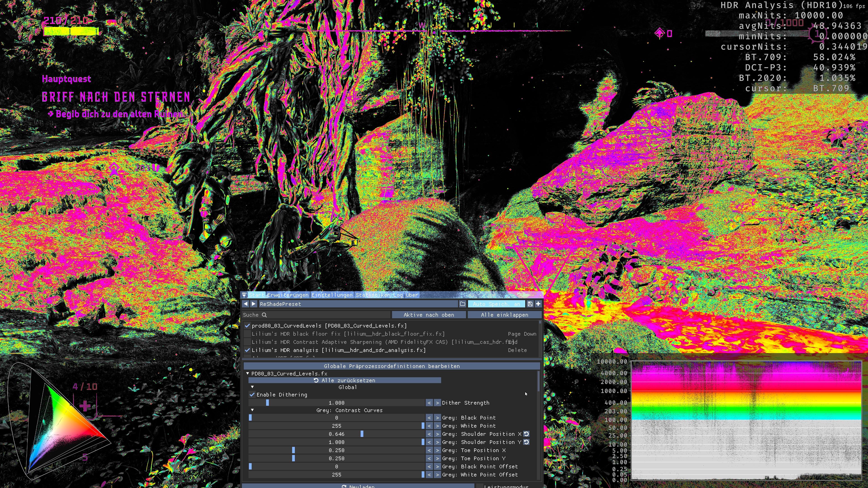This screenshot has width=868, height=488.
Task: Click the Suche search input field
Action: tap(316, 315)
